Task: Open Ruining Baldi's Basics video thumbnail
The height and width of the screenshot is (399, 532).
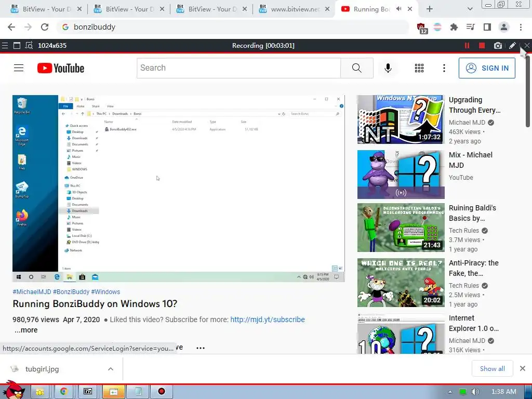Action: coord(401,228)
